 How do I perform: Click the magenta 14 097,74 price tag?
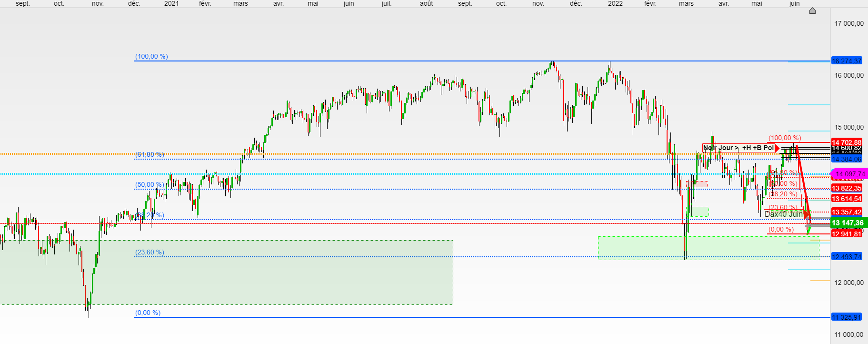click(x=849, y=174)
